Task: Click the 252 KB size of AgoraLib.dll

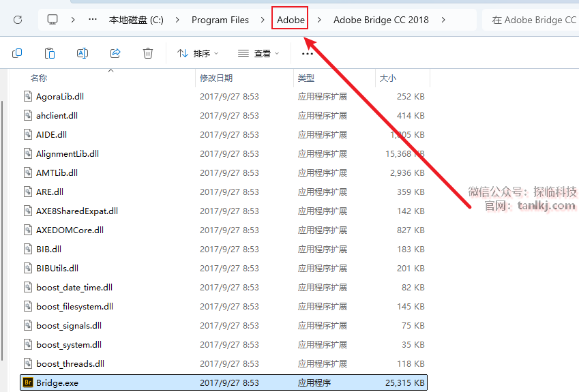Action: pos(411,96)
